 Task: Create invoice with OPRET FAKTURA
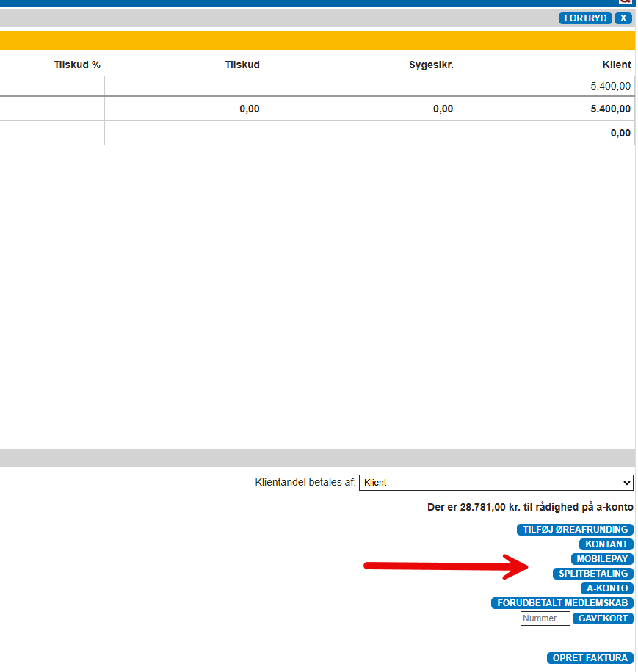(590, 658)
